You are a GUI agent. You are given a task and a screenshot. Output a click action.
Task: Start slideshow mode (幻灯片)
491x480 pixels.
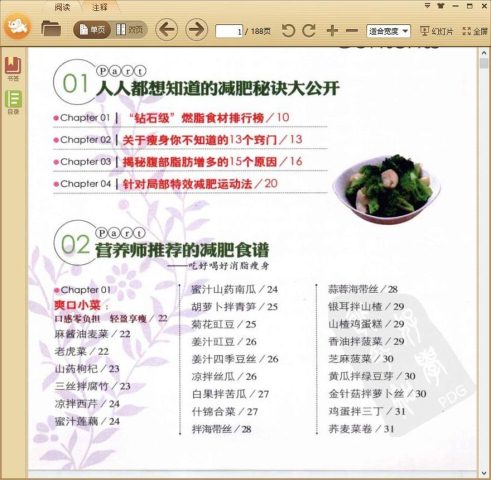(436, 31)
